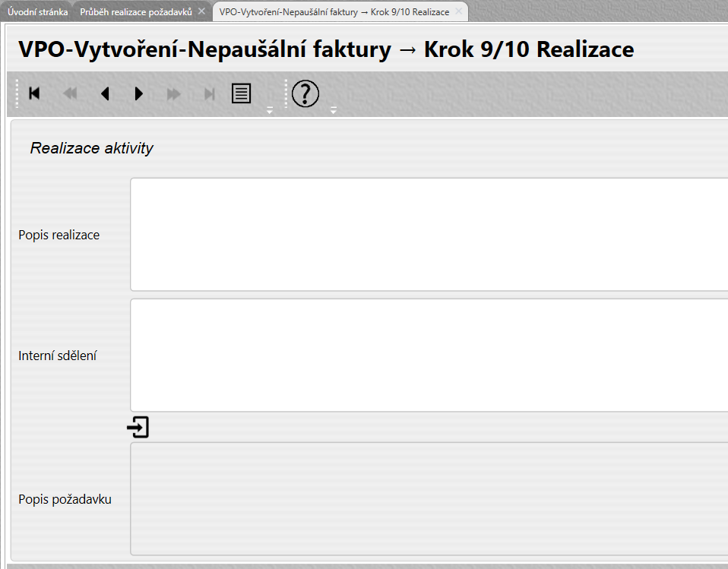The height and width of the screenshot is (569, 728).
Task: Close the VPO-Vytvoření-Nepaušální faktury tab
Action: [x=458, y=11]
